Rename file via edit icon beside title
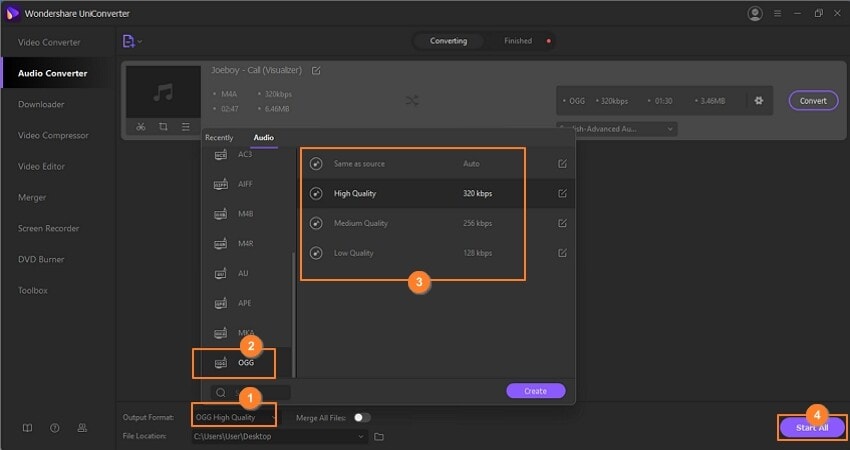 point(316,70)
